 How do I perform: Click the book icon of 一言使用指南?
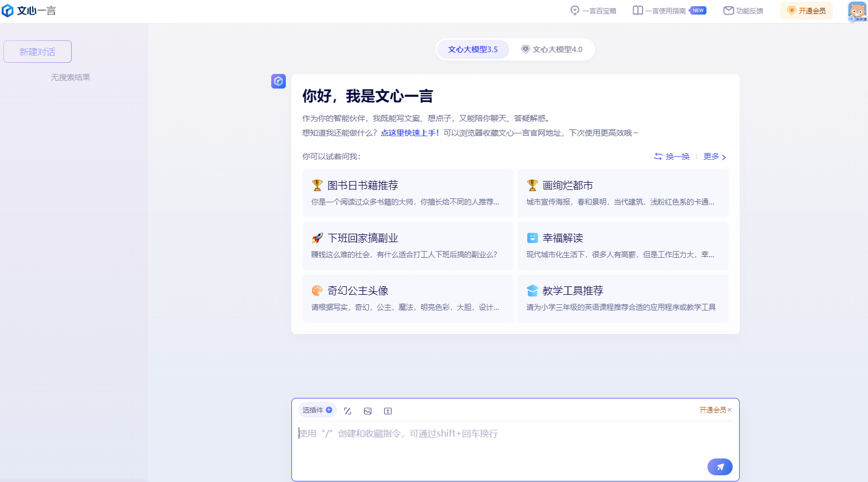(x=638, y=11)
